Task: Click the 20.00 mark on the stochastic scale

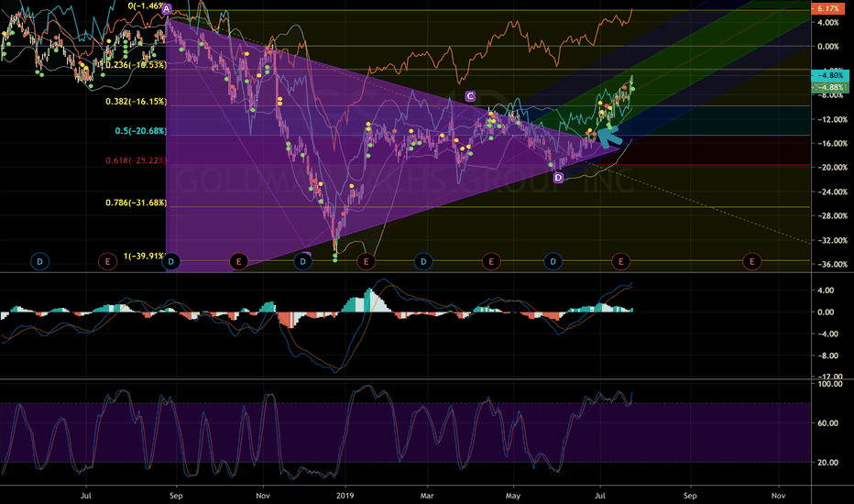Action: pos(827,463)
